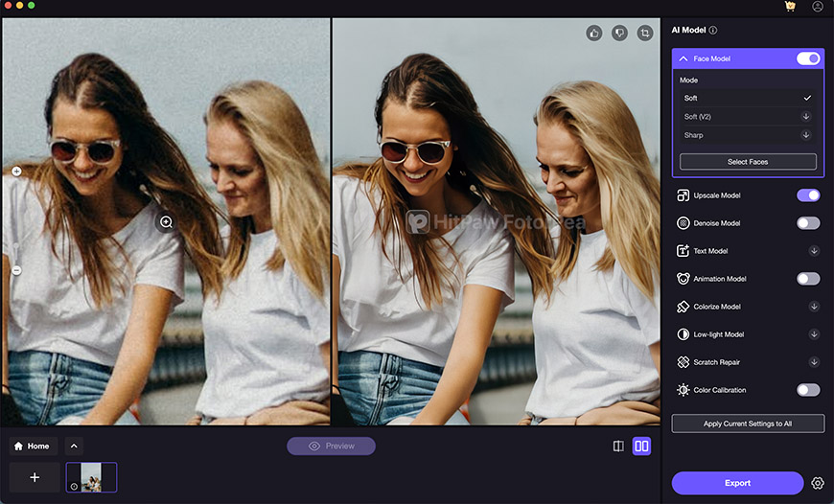This screenshot has height=504, width=834.
Task: Click the Animation Model icon
Action: tap(683, 279)
